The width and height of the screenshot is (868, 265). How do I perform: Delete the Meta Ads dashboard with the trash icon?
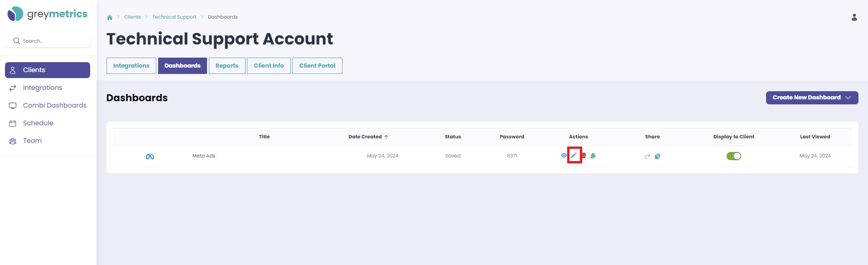coord(583,155)
